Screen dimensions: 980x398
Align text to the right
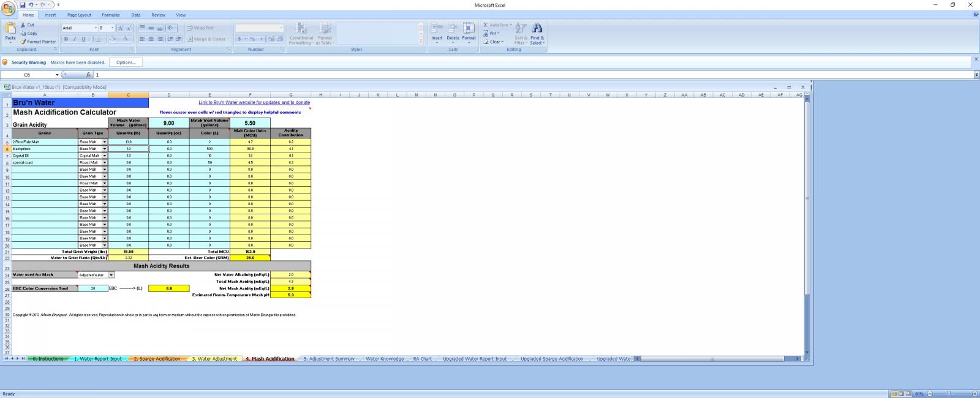pos(160,39)
